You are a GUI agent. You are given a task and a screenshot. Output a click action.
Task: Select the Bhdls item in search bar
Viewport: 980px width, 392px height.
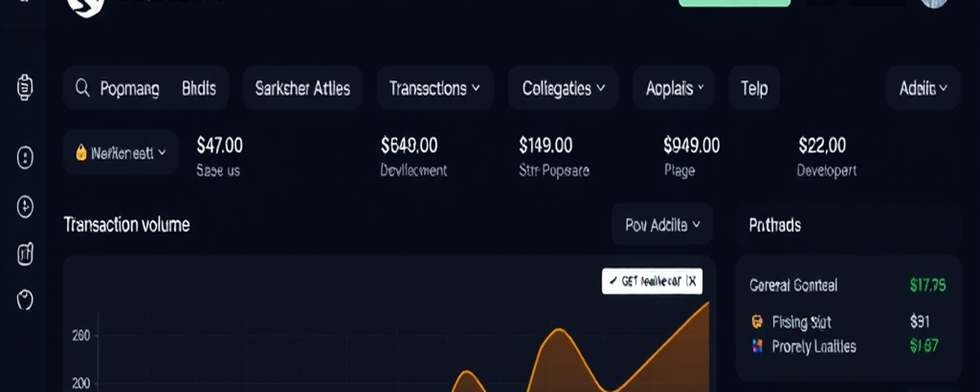pos(199,88)
